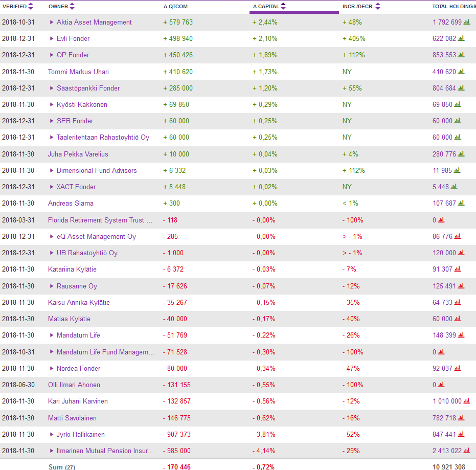Open Taaleritehtaan Rahastoyhtiö Oy owner link
Screen dimensions: 476x470
(103, 137)
